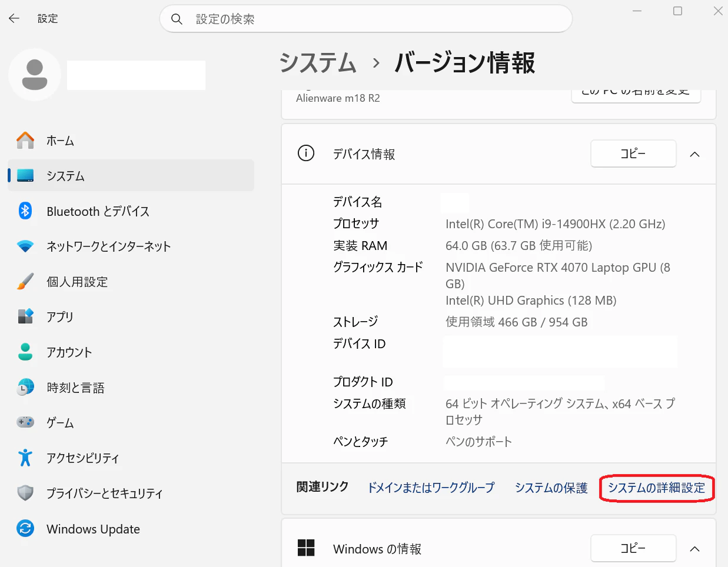Click the Bluetooth icon in sidebar
Image resolution: width=728 pixels, height=567 pixels.
tap(25, 211)
